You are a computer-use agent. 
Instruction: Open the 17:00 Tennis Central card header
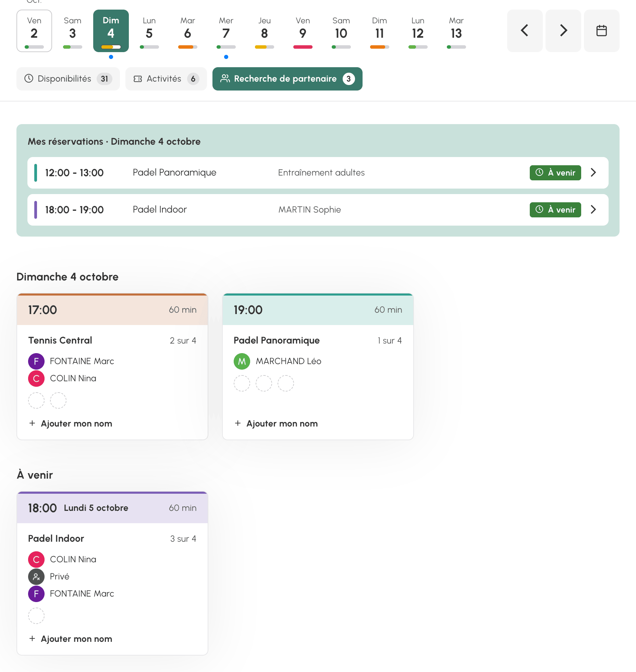(112, 310)
